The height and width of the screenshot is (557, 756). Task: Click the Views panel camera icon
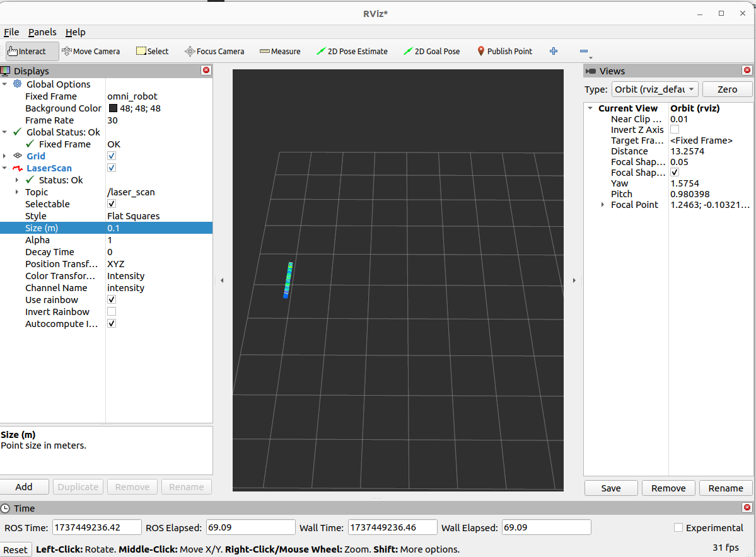pos(590,71)
